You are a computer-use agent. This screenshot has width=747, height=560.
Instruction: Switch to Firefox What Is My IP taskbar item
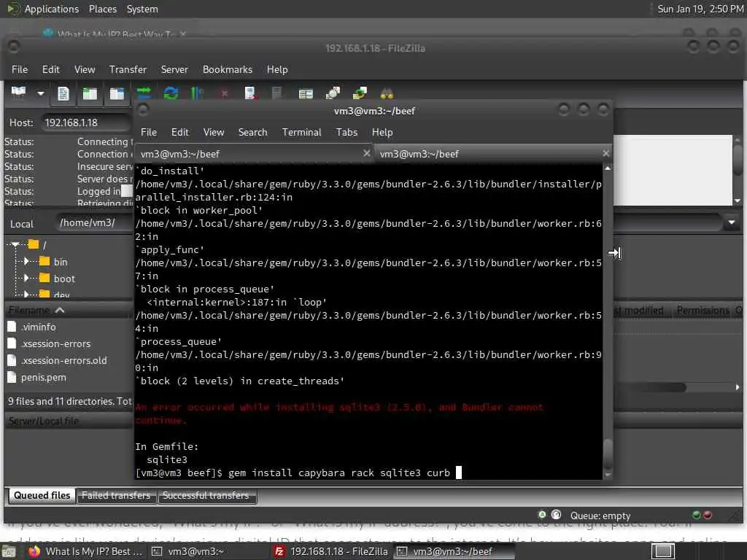85,551
